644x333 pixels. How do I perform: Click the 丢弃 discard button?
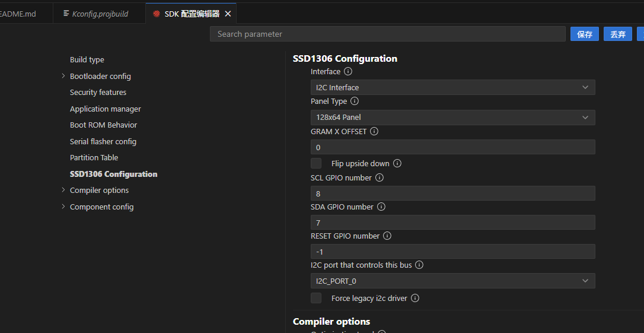[x=617, y=34]
